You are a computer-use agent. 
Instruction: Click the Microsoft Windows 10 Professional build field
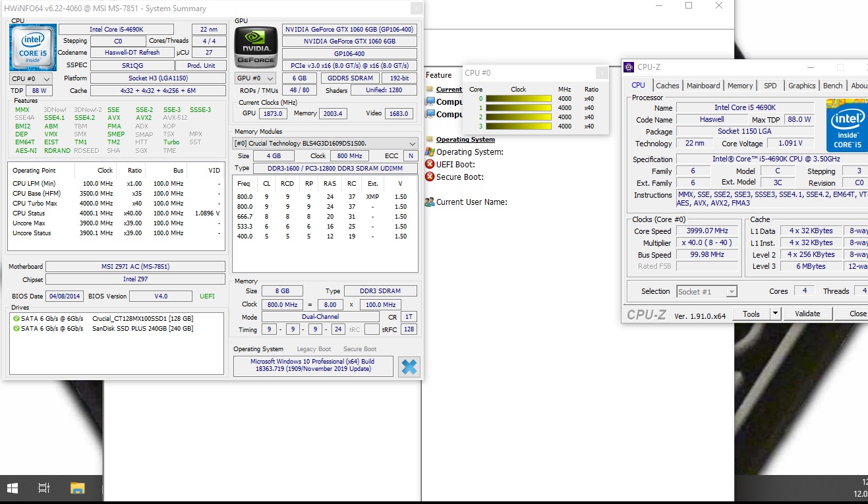(313, 366)
